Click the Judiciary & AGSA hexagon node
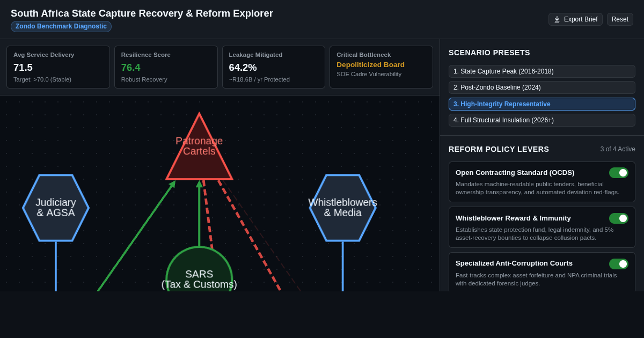 point(56,208)
